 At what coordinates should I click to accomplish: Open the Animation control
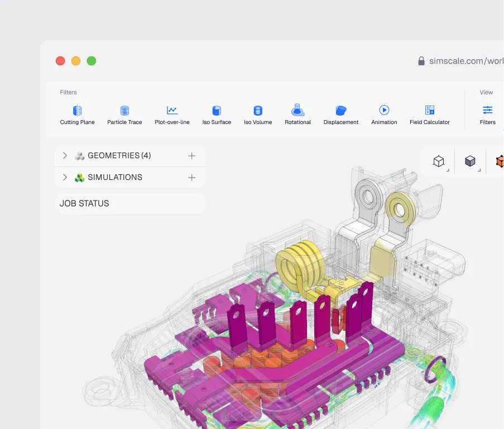384,115
